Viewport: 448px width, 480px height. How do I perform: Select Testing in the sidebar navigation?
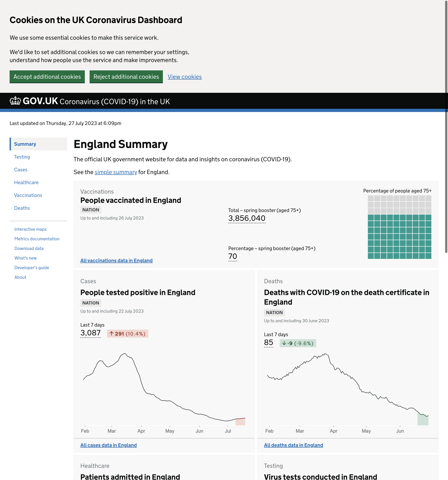(x=22, y=157)
